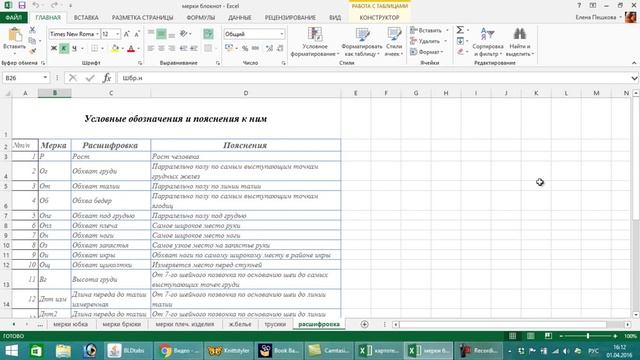
Task: Open font color dropdown arrow
Action: [x=138, y=48]
